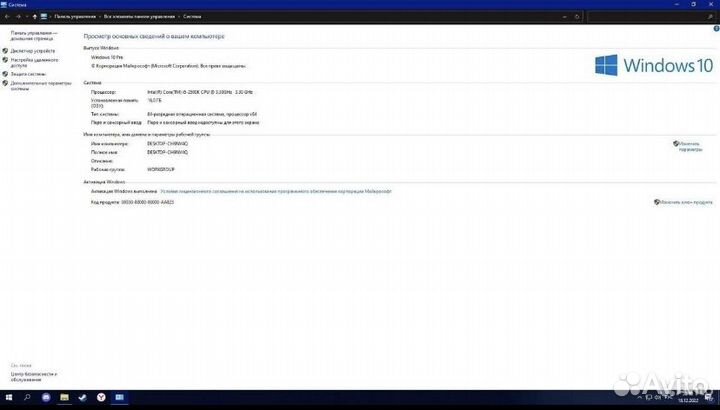Go back using the Back arrow
The image size is (720, 410).
7,17
